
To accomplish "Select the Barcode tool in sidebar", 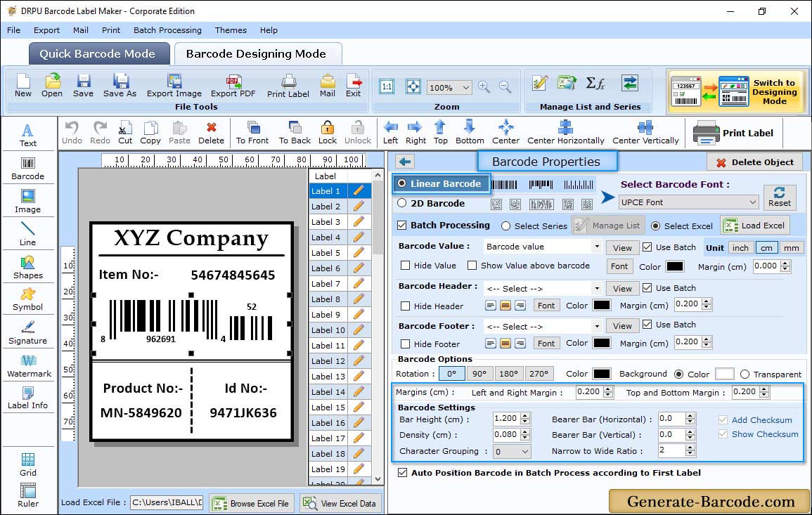I will [x=28, y=169].
